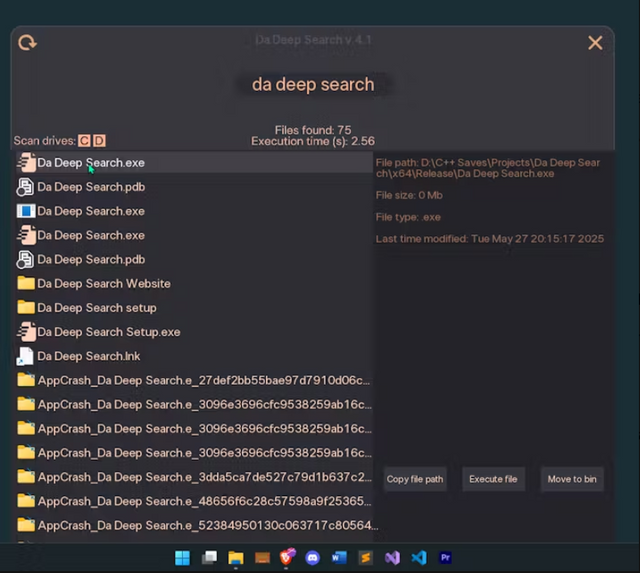This screenshot has width=640, height=573.
Task: Click the "Execution time (s): 2.56" label
Action: point(313,141)
